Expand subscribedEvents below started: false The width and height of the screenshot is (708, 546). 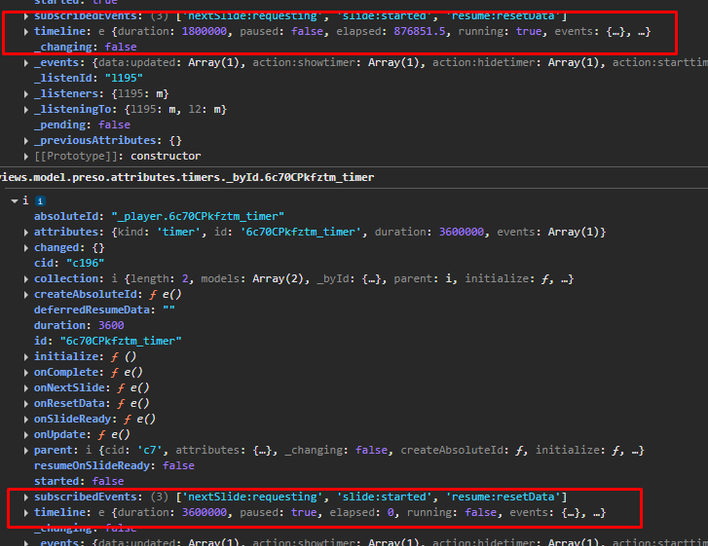26,497
